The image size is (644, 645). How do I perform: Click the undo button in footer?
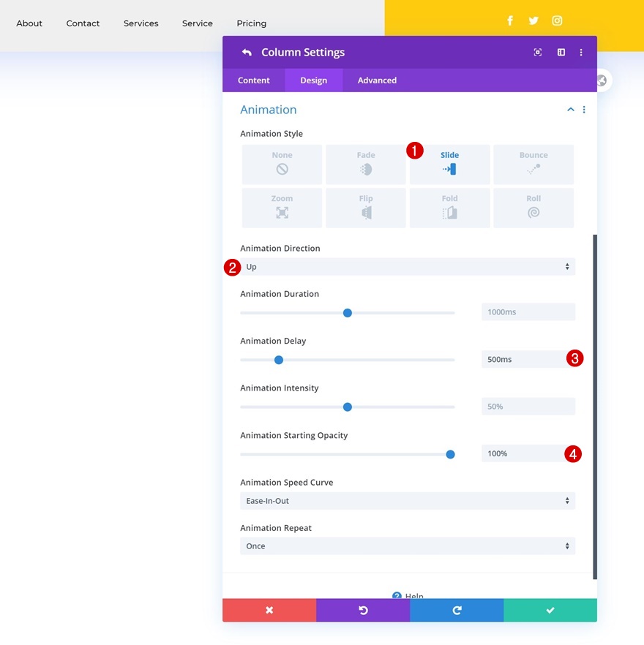click(363, 610)
